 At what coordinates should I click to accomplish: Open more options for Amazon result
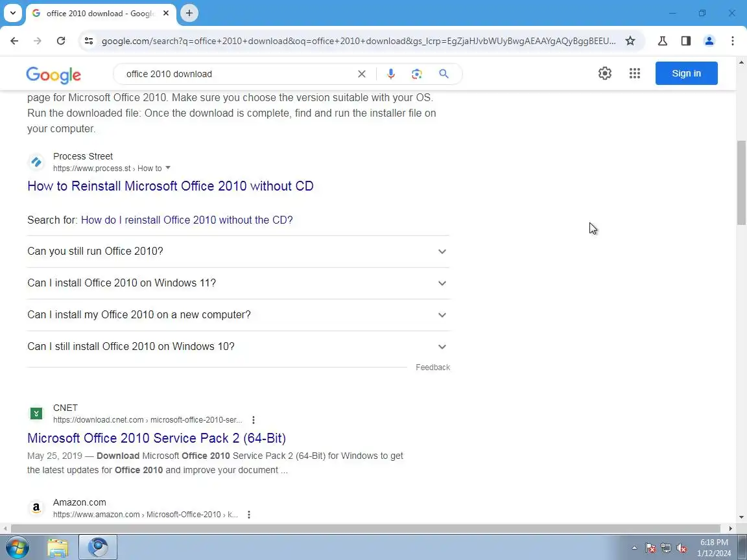[x=249, y=515]
